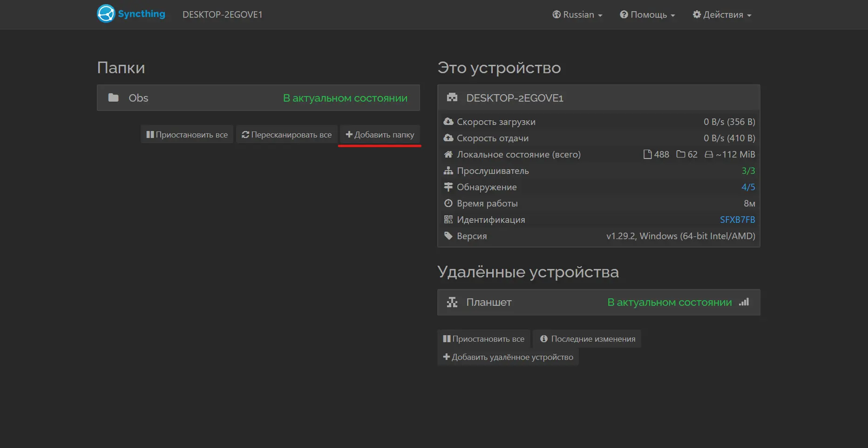The width and height of the screenshot is (868, 448).
Task: Open the Russian language dropdown
Action: (x=577, y=14)
